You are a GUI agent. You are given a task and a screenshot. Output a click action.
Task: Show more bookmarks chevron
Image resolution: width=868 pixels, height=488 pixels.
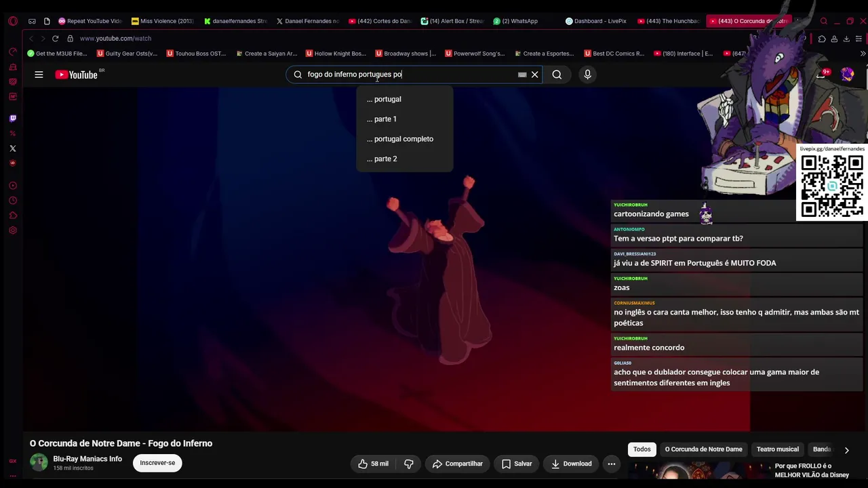click(862, 54)
